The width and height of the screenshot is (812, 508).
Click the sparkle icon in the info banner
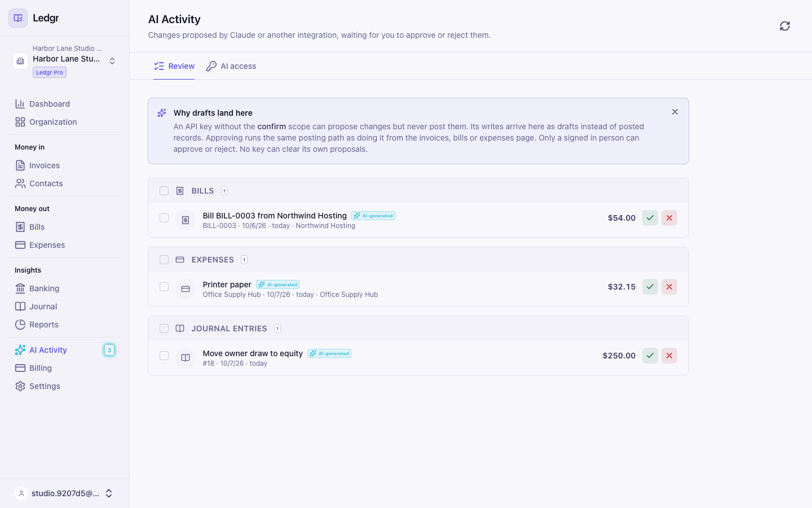[x=162, y=113]
